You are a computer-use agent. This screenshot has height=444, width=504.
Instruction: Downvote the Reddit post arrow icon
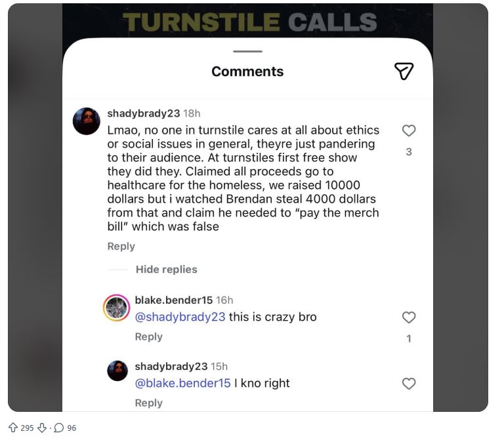pos(42,428)
